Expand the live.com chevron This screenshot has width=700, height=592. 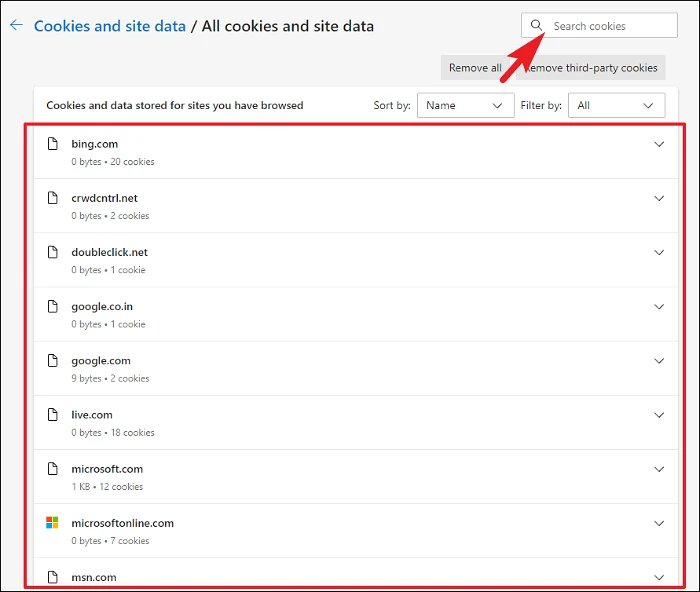659,415
